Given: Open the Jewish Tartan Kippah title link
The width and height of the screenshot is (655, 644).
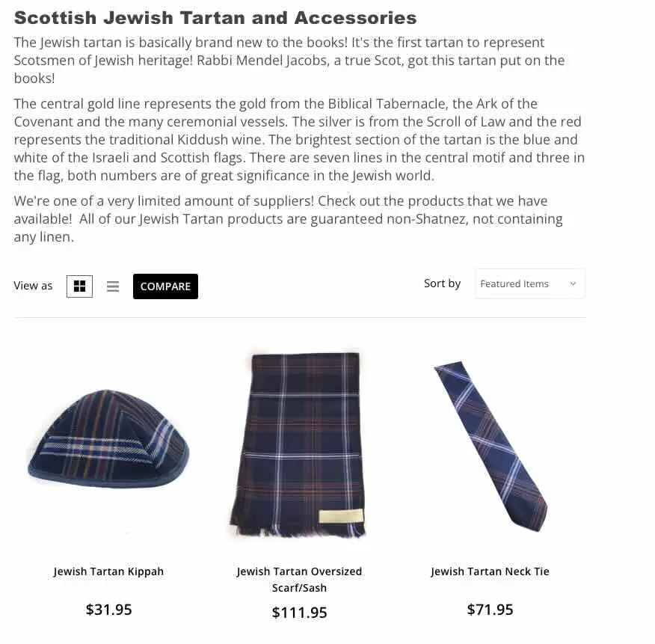Looking at the screenshot, I should coord(108,571).
